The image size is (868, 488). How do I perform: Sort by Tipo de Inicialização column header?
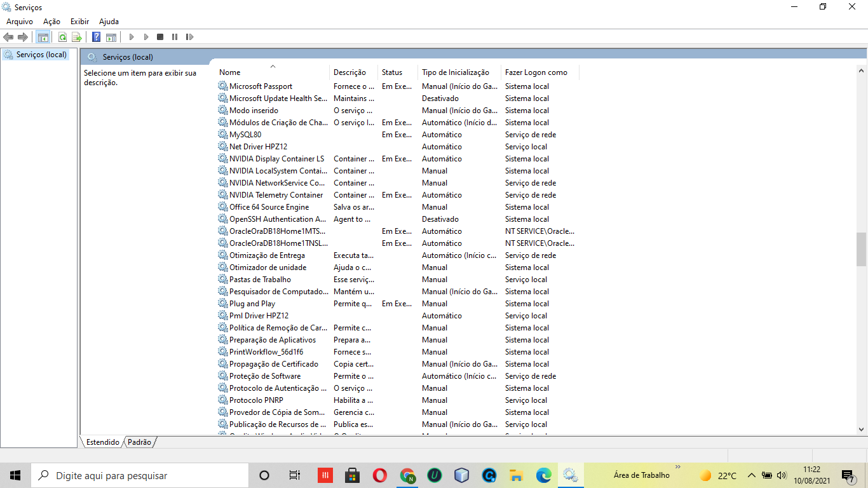tap(459, 72)
